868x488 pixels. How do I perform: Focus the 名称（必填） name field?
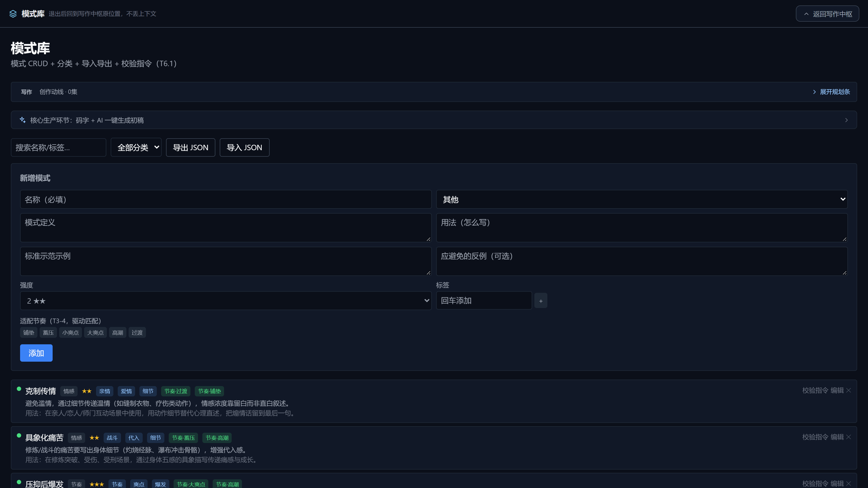226,199
